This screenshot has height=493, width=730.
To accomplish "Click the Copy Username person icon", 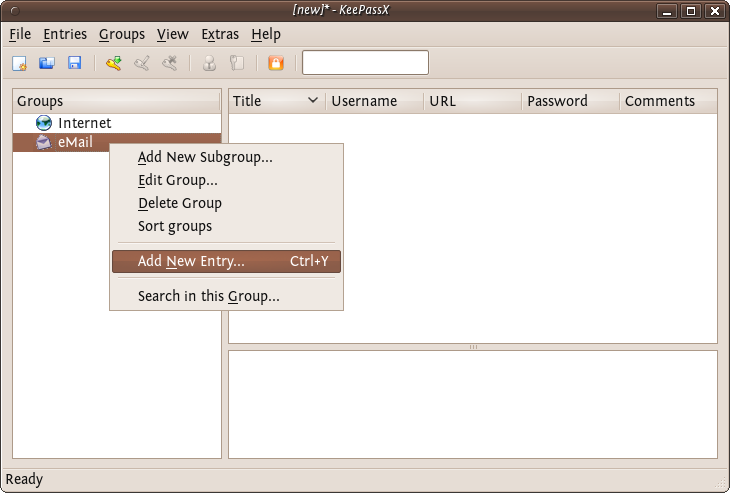I will [209, 63].
